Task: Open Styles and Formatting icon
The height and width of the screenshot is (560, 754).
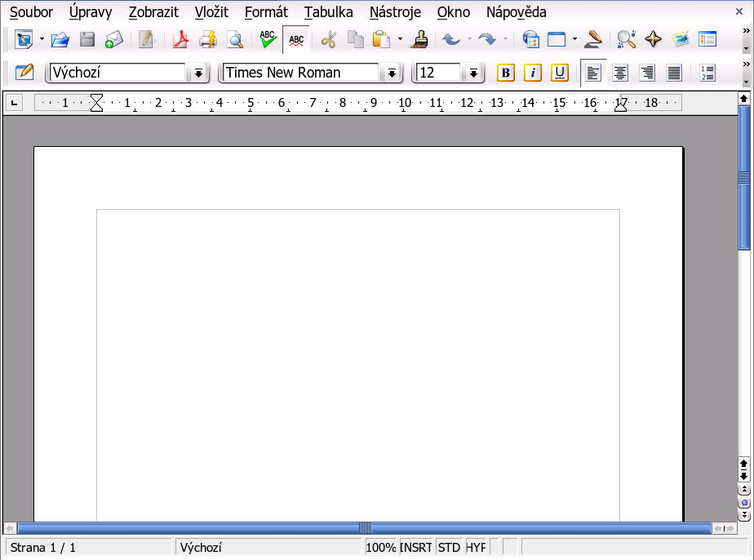Action: point(24,73)
